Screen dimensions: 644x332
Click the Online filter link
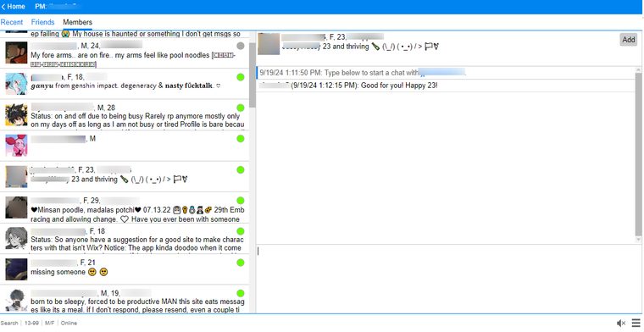tap(69, 324)
